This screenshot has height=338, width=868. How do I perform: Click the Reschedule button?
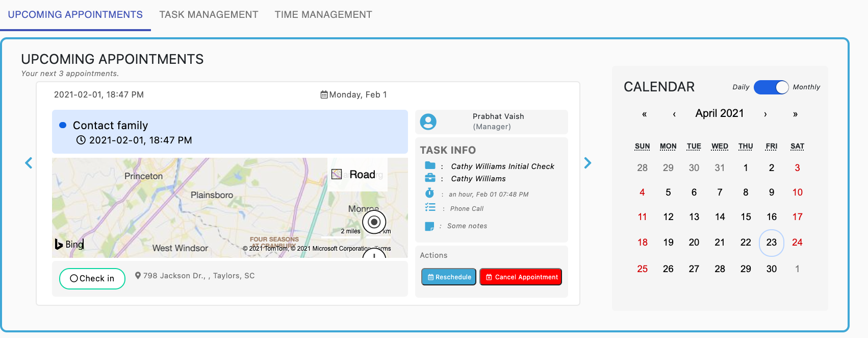coord(449,277)
